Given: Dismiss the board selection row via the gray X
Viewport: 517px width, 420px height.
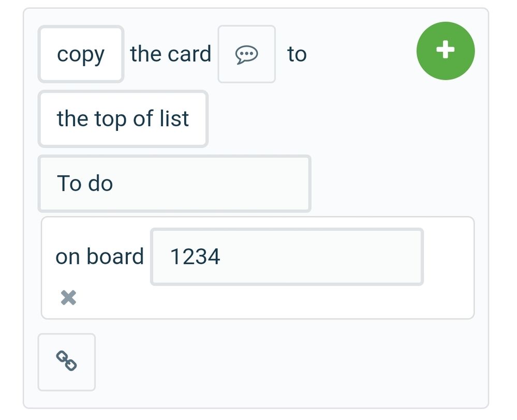Looking at the screenshot, I should pyautogui.click(x=69, y=298).
